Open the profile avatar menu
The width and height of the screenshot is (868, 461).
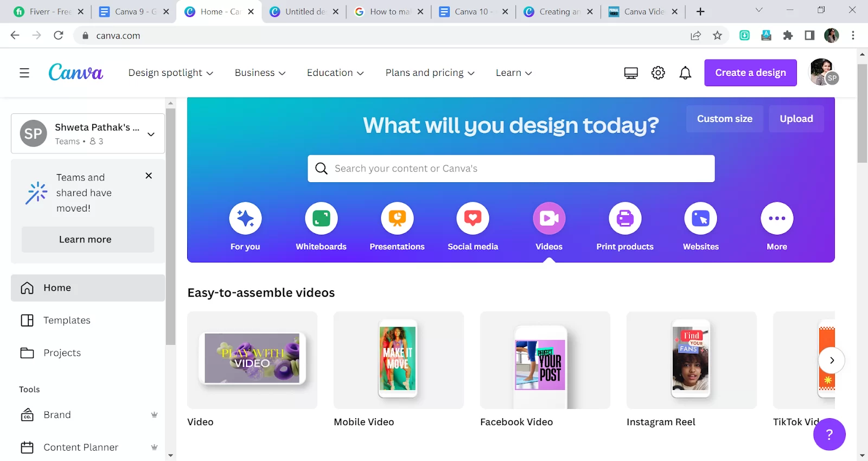click(823, 72)
